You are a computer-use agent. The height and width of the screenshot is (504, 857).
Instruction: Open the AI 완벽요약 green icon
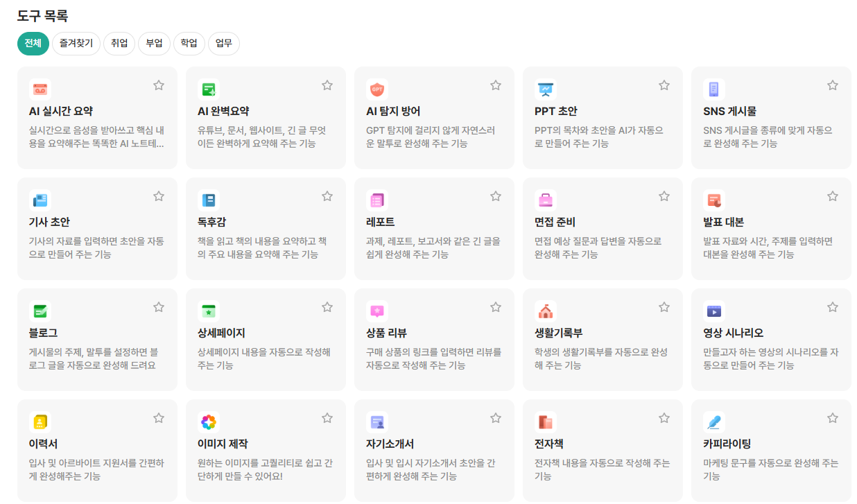(209, 89)
